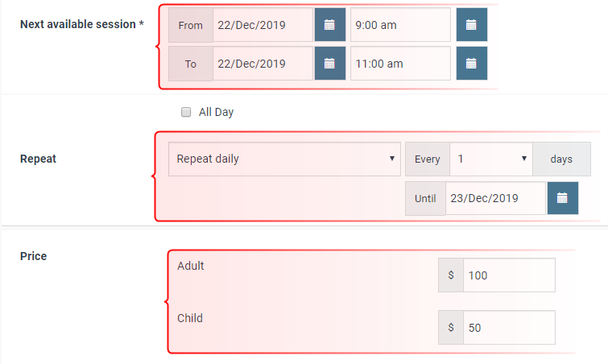608x364 pixels.
Task: Open time picker beside 11:00 am
Action: 472,64
